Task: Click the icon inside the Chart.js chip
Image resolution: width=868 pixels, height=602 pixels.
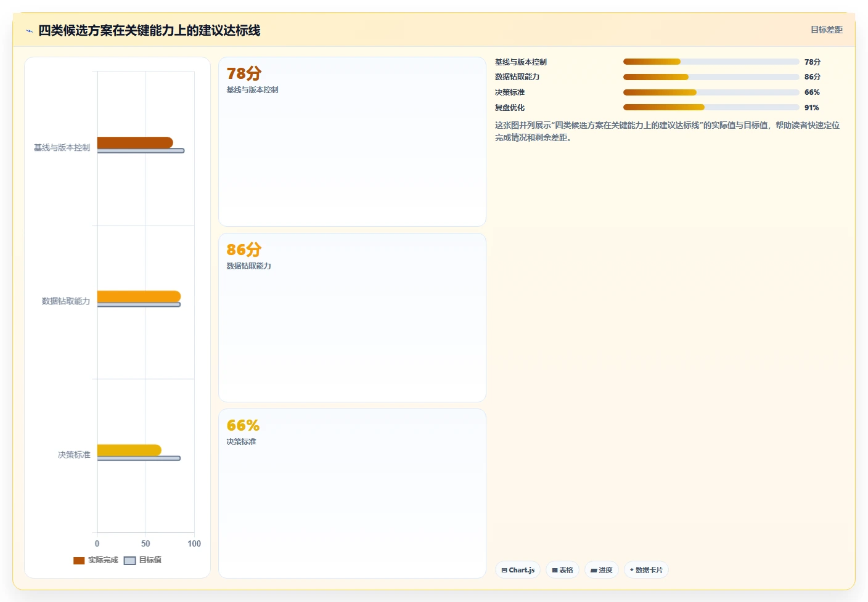Action: click(x=504, y=571)
